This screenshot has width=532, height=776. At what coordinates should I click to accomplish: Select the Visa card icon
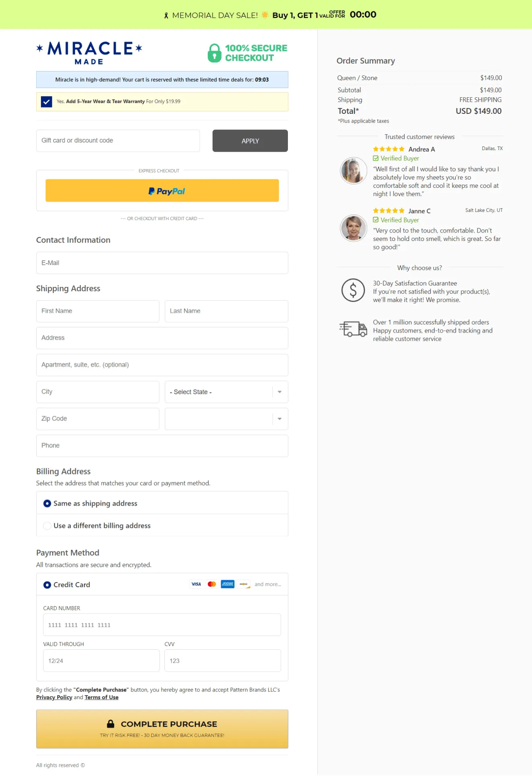[x=196, y=584]
